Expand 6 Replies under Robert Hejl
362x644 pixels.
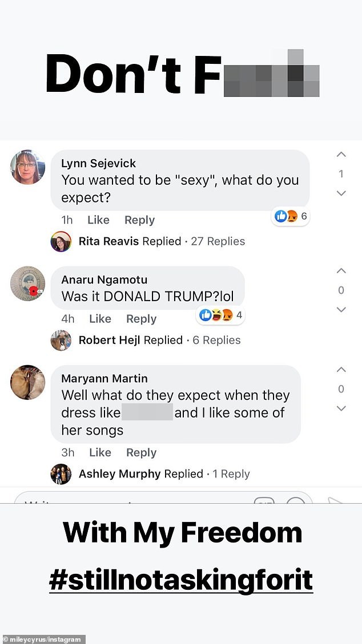point(216,340)
